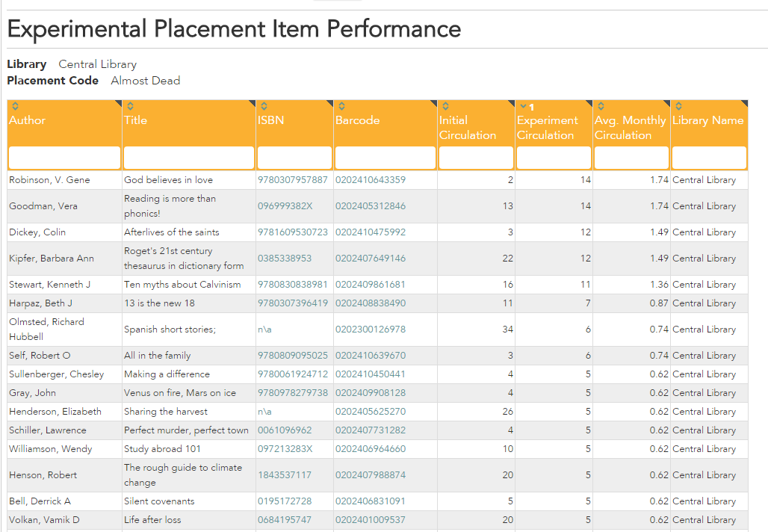Click the Library Name sort icon

(678, 107)
